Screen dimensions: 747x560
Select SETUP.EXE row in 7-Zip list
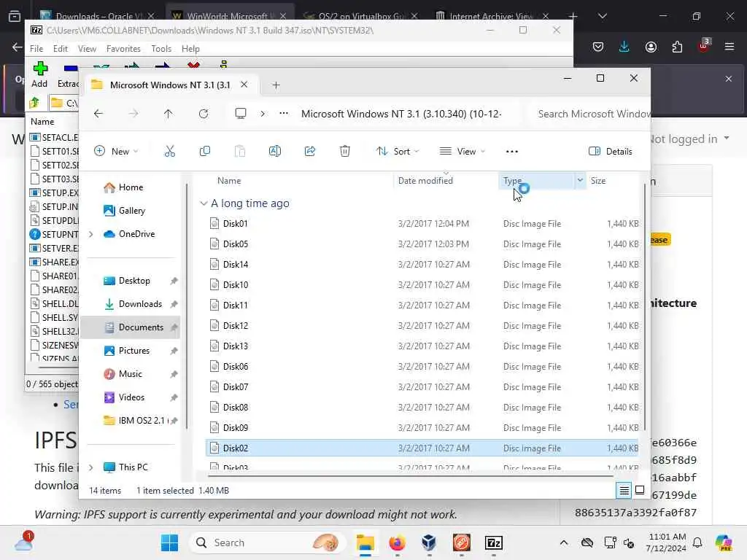54,192
